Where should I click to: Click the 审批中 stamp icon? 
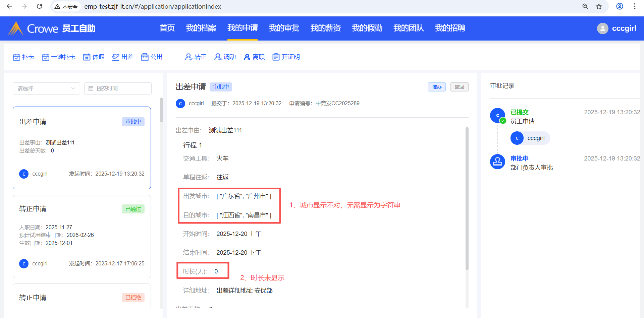click(x=498, y=162)
